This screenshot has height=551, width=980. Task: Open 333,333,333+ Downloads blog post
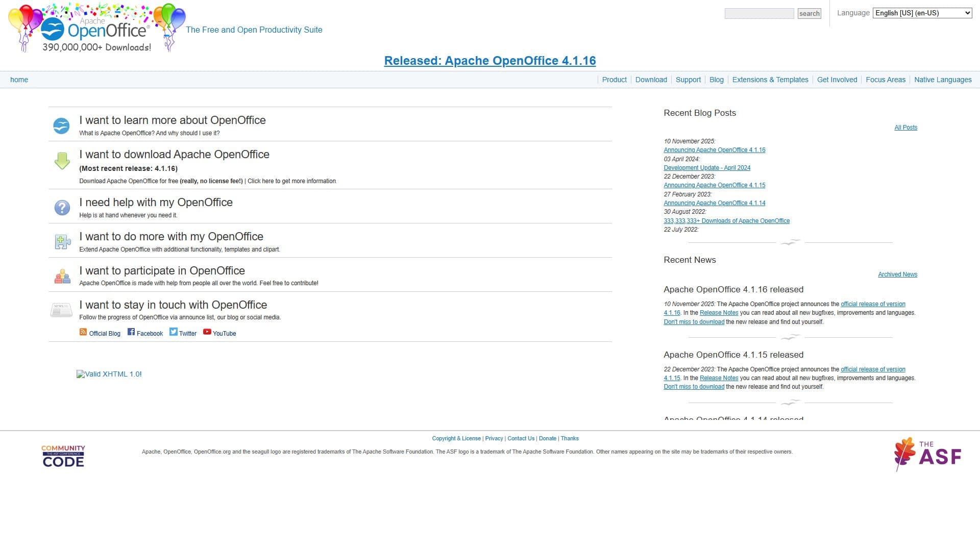pos(726,221)
